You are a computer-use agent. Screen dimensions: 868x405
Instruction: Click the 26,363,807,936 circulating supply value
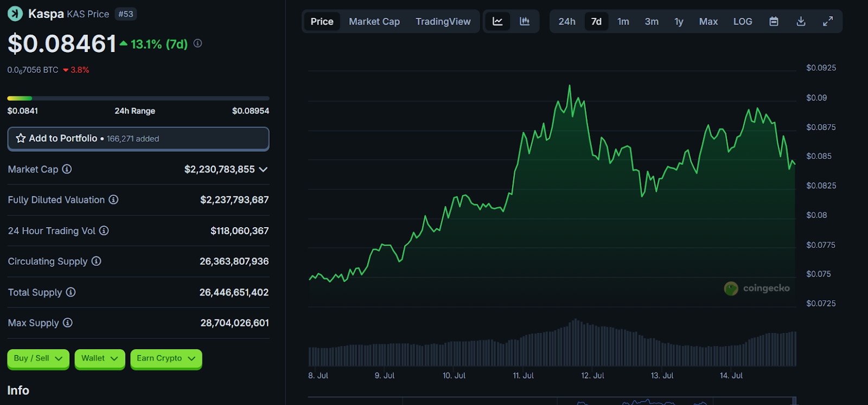pyautogui.click(x=234, y=261)
